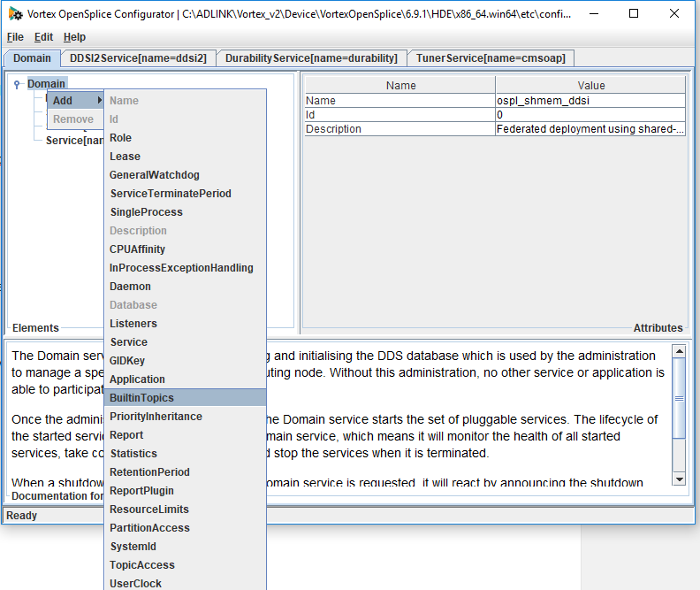
Task: Click the Value column header
Action: click(590, 85)
